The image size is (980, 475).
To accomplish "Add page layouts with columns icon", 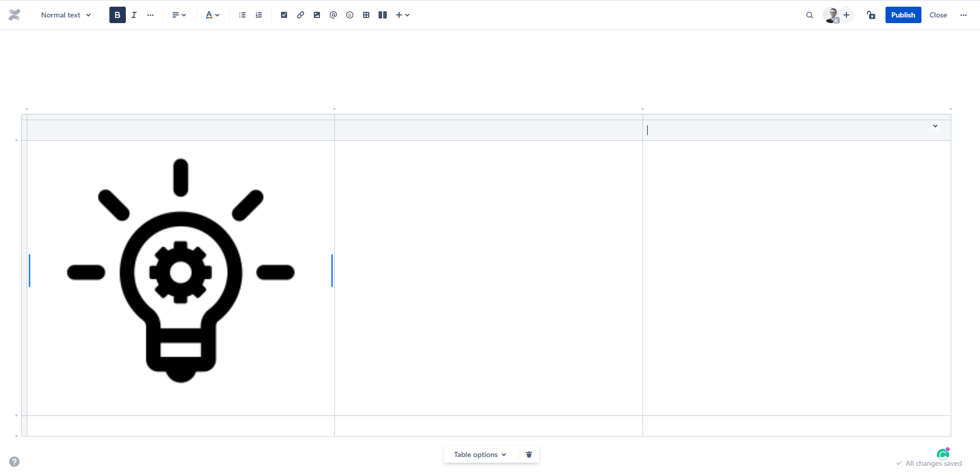I will pyautogui.click(x=383, y=15).
